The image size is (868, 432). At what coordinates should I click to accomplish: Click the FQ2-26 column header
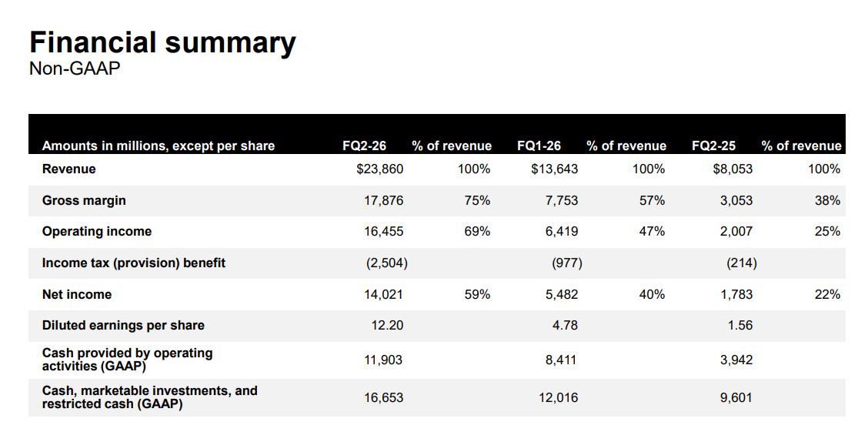click(364, 146)
